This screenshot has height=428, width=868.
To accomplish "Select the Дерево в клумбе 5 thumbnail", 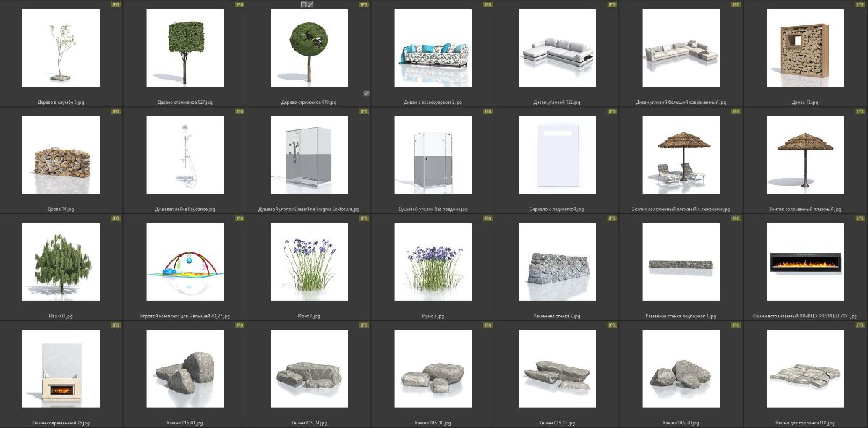I will pos(61,48).
